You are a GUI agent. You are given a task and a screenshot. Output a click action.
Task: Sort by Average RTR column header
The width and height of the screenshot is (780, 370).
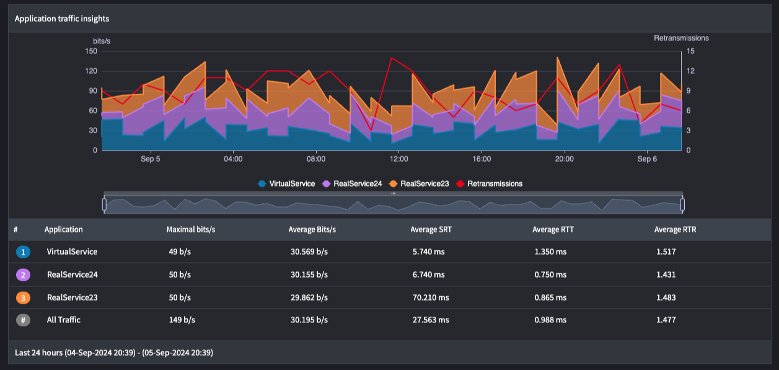675,230
